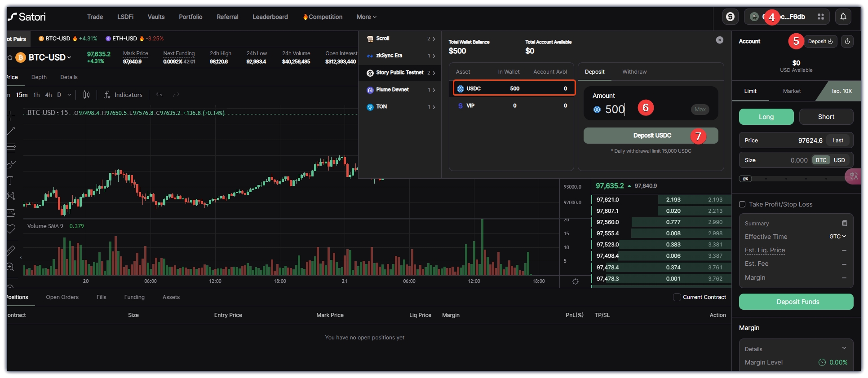Screen dimensions: 868x378
Task: Favorite BTC-USD with the star icon
Action: click(9, 57)
